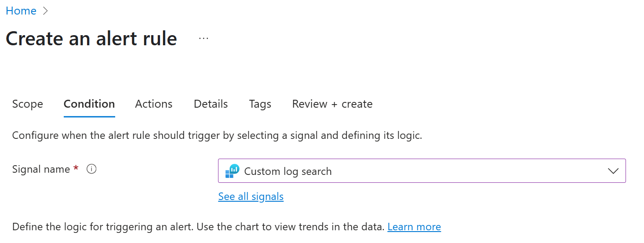Follow the Home breadcrumb link
The image size is (644, 243).
coord(21,11)
